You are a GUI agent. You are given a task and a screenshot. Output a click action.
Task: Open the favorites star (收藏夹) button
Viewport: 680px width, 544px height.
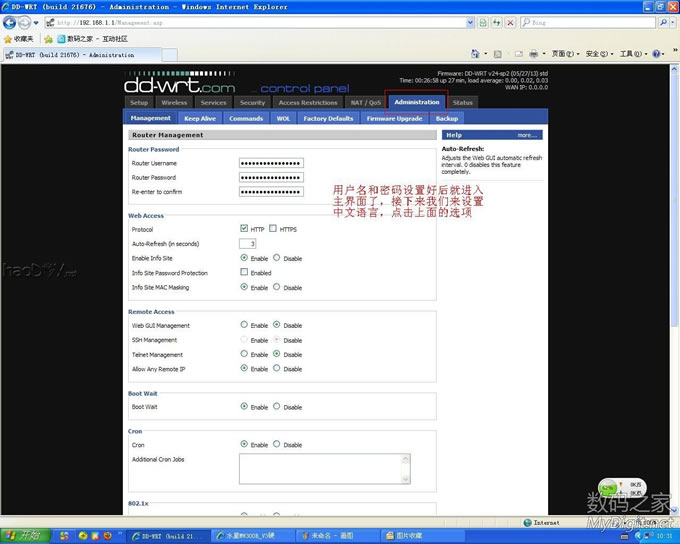19,39
